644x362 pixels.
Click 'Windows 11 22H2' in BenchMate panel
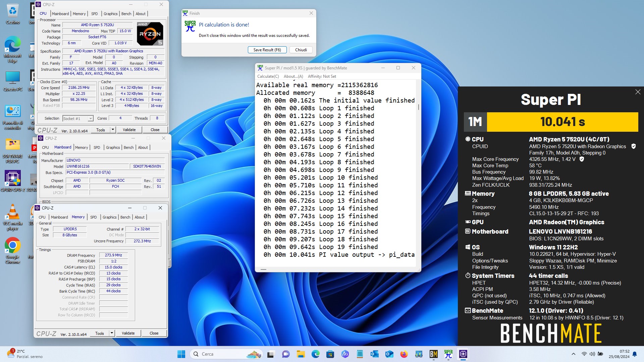coord(553,247)
